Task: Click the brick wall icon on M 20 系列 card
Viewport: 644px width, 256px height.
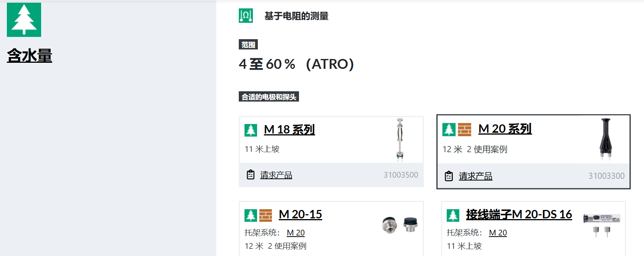Action: tap(464, 130)
